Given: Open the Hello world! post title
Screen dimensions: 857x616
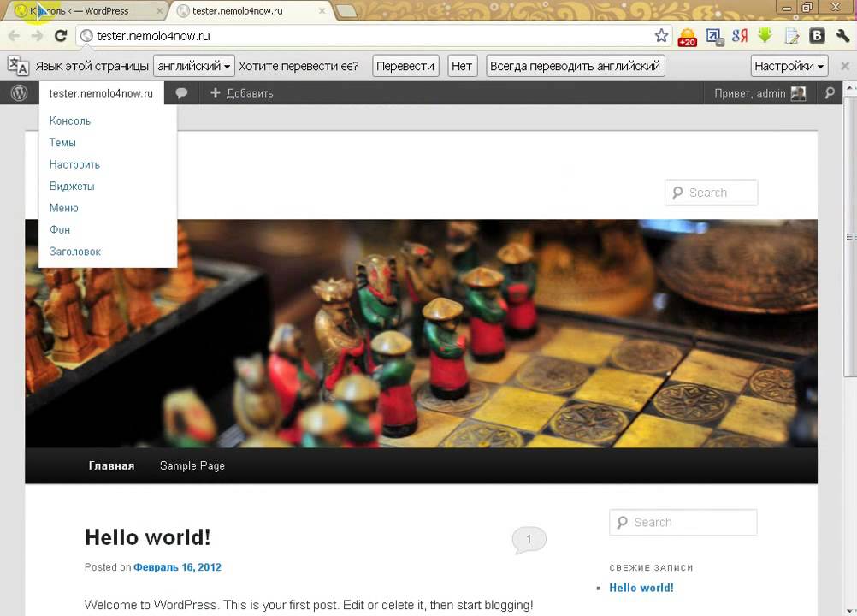Looking at the screenshot, I should pos(148,537).
